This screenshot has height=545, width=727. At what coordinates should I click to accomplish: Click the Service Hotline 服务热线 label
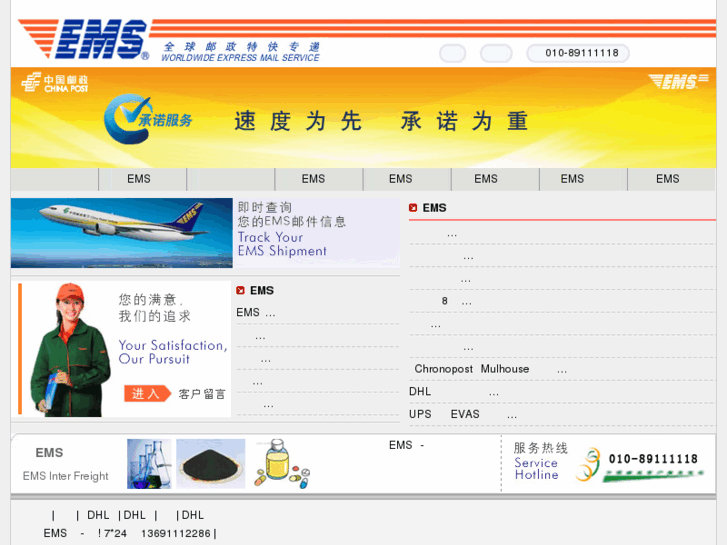point(540,461)
